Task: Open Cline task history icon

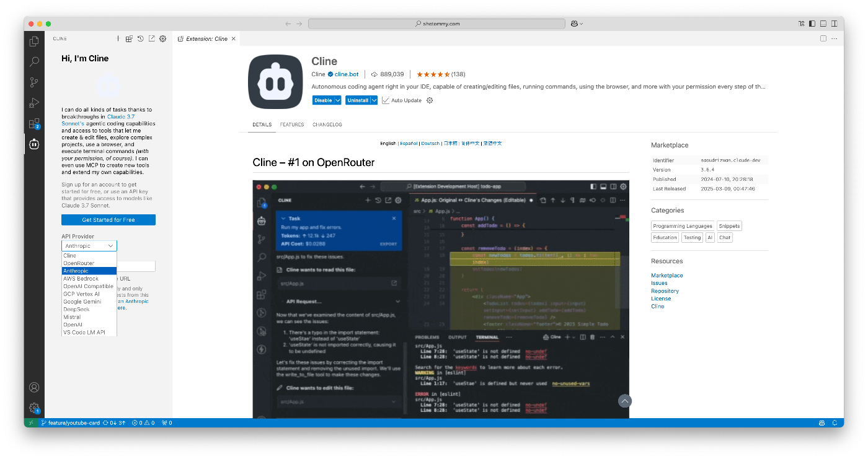Action: [x=141, y=38]
